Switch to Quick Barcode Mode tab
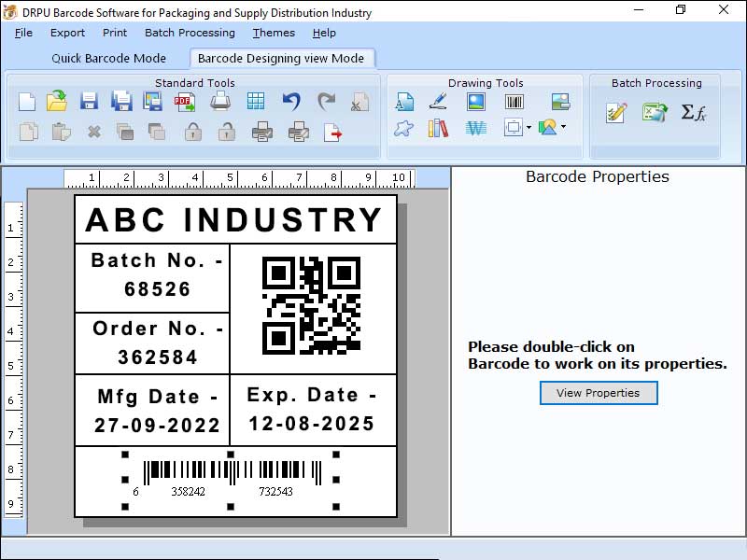This screenshot has width=747, height=560. (109, 58)
